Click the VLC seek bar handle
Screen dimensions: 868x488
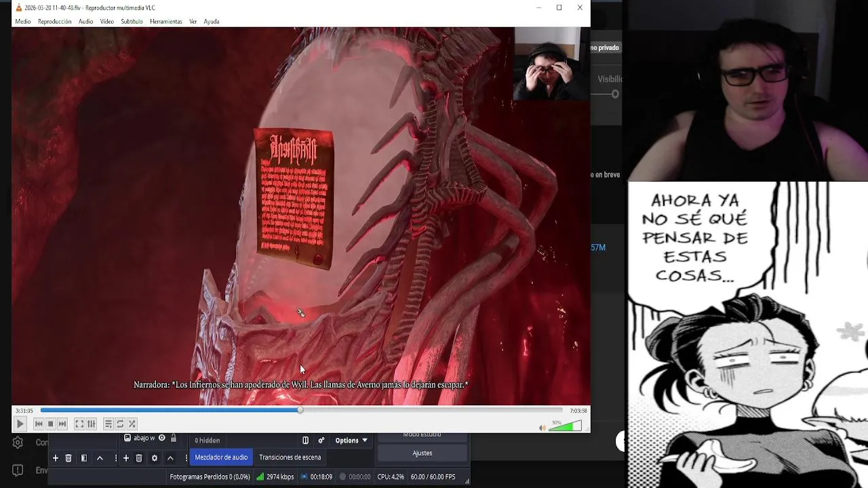coord(300,410)
